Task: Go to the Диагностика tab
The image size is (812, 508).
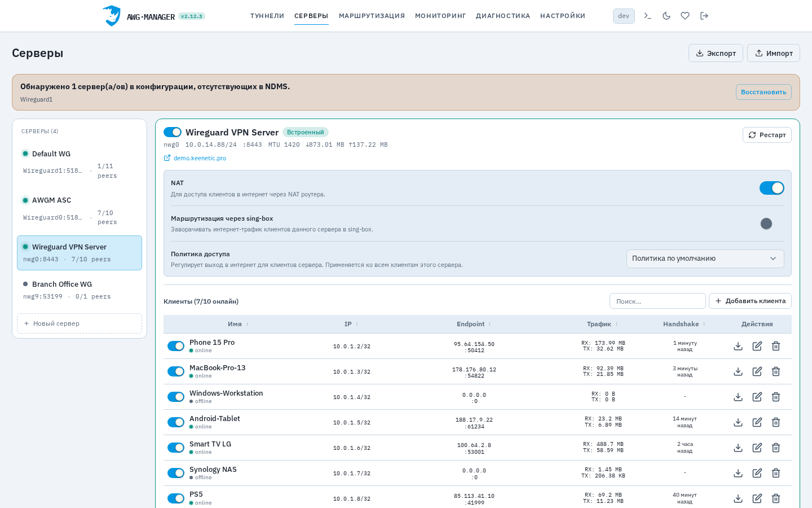Action: click(x=503, y=16)
